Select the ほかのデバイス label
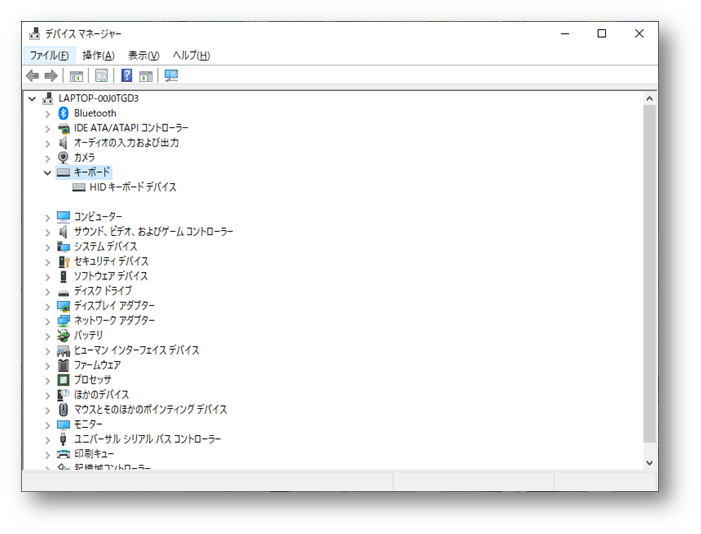The image size is (701, 534). [101, 394]
